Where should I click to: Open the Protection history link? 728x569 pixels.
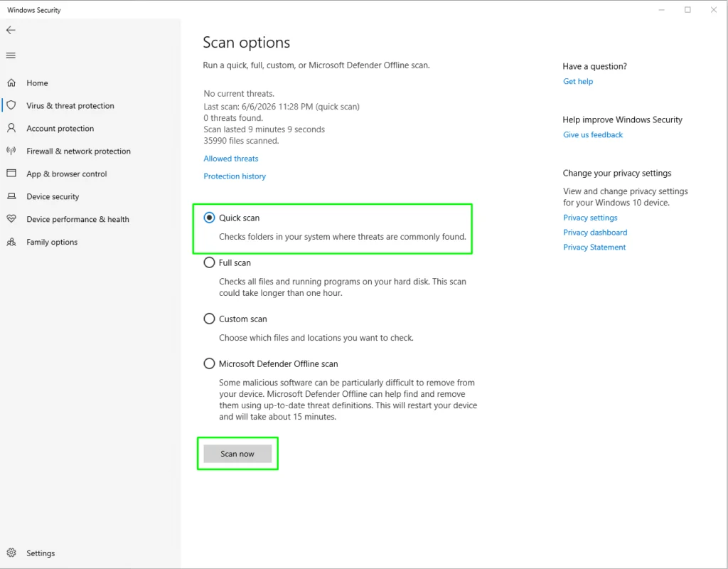coord(235,176)
